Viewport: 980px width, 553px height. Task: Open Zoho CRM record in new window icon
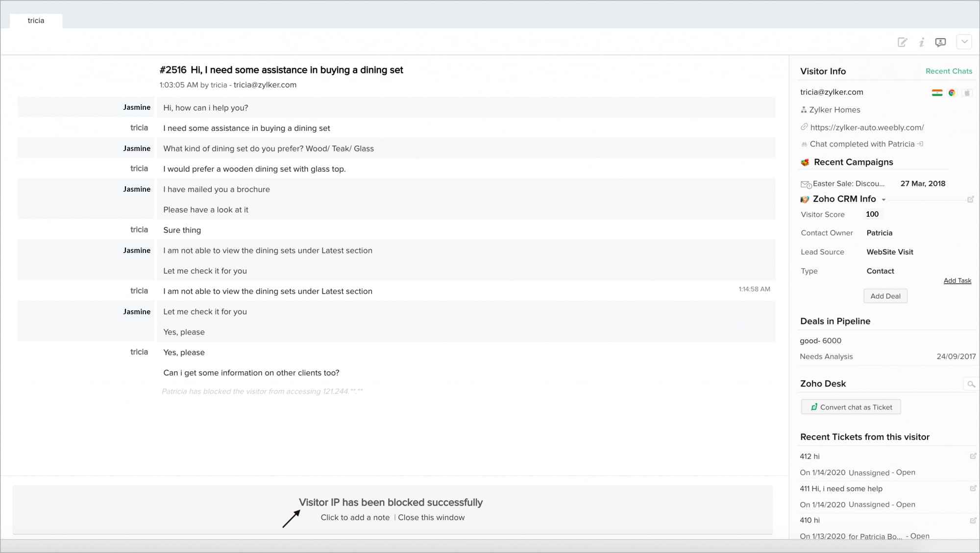(970, 199)
